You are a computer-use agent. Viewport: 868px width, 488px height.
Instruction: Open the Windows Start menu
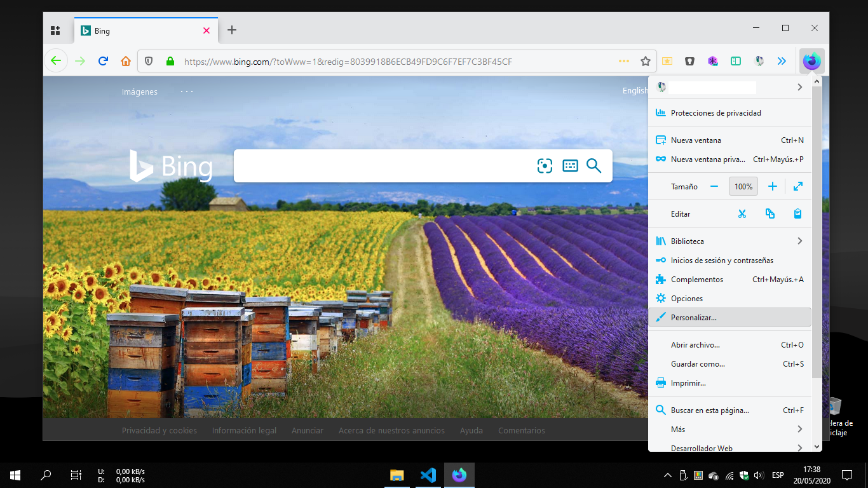pyautogui.click(x=15, y=475)
